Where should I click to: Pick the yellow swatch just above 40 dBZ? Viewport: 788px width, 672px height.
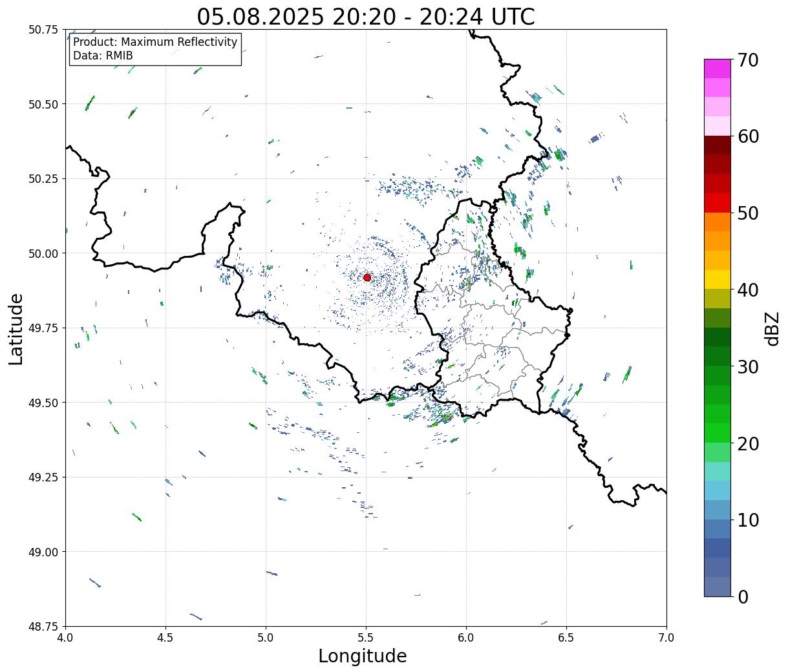click(718, 280)
